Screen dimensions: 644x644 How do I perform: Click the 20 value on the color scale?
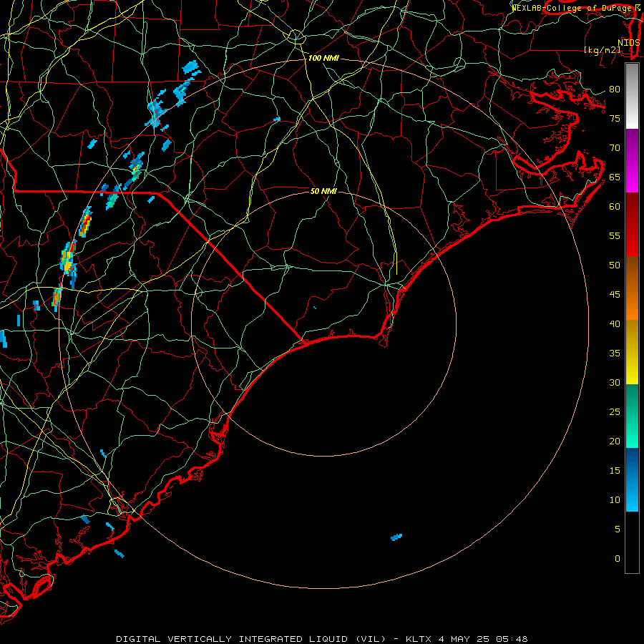pyautogui.click(x=615, y=441)
